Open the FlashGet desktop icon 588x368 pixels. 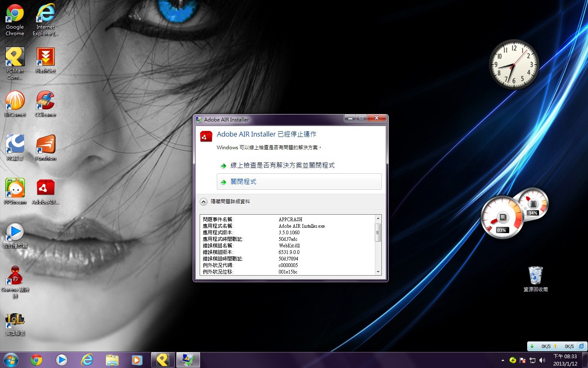(x=45, y=58)
